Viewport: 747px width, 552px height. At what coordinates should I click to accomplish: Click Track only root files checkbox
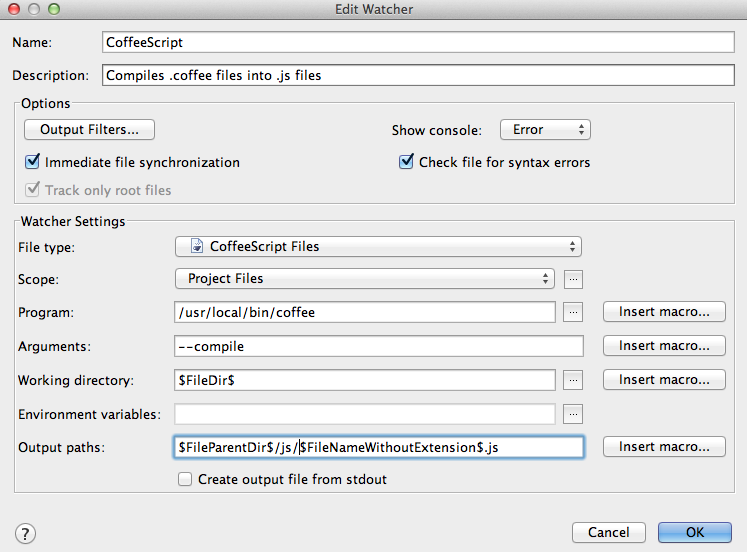click(32, 190)
